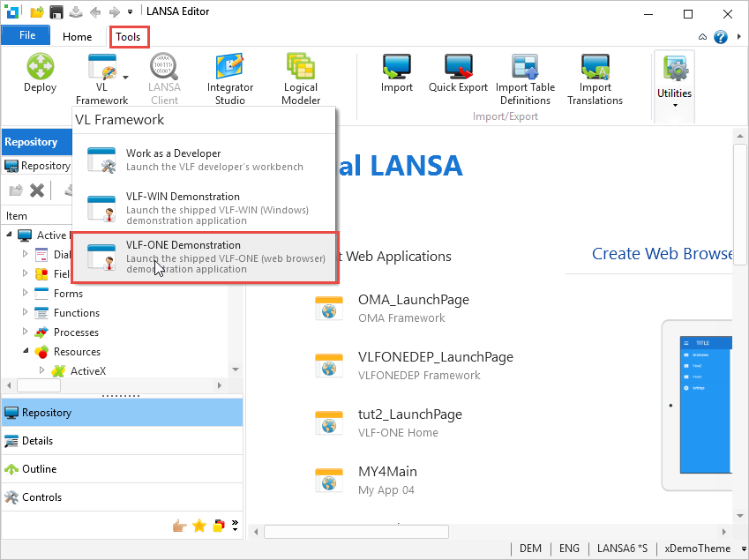This screenshot has height=560, width=749.
Task: Click the repository tree horizontal scrollbar
Action: [x=39, y=385]
